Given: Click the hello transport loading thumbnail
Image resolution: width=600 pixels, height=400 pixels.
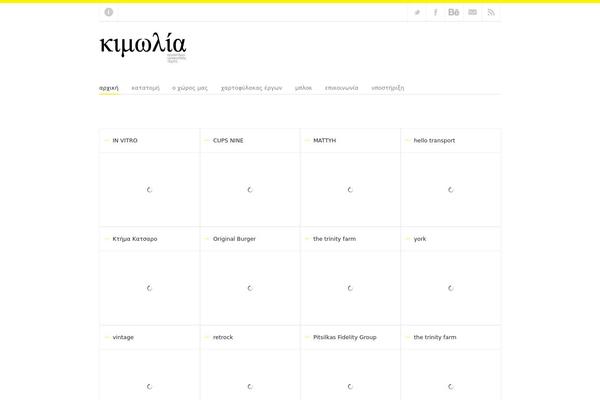Looking at the screenshot, I should [451, 189].
